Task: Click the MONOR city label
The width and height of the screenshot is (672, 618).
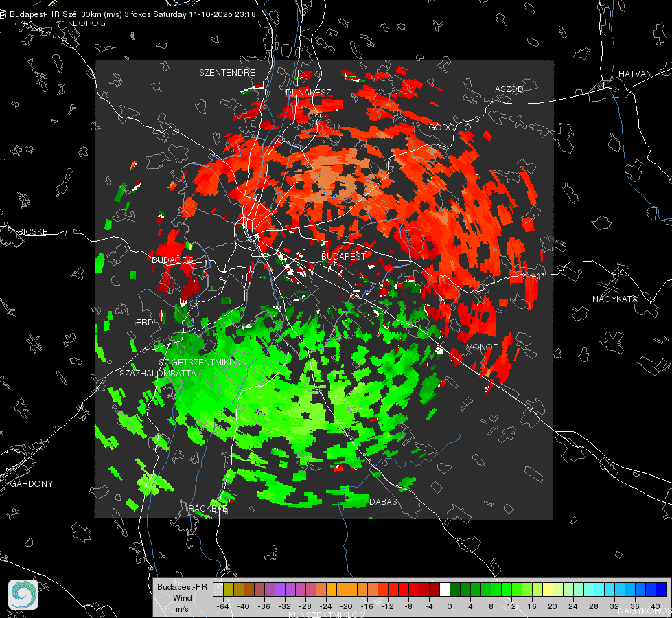Action: [482, 347]
